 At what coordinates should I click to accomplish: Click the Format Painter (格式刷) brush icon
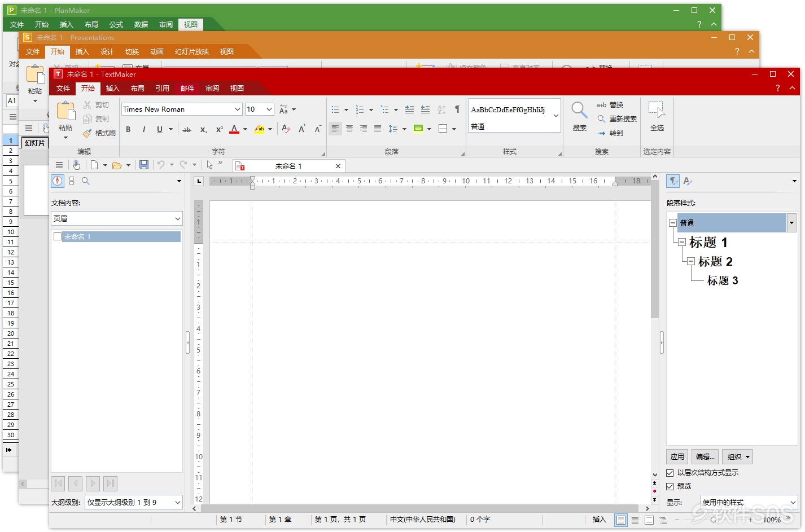point(87,133)
